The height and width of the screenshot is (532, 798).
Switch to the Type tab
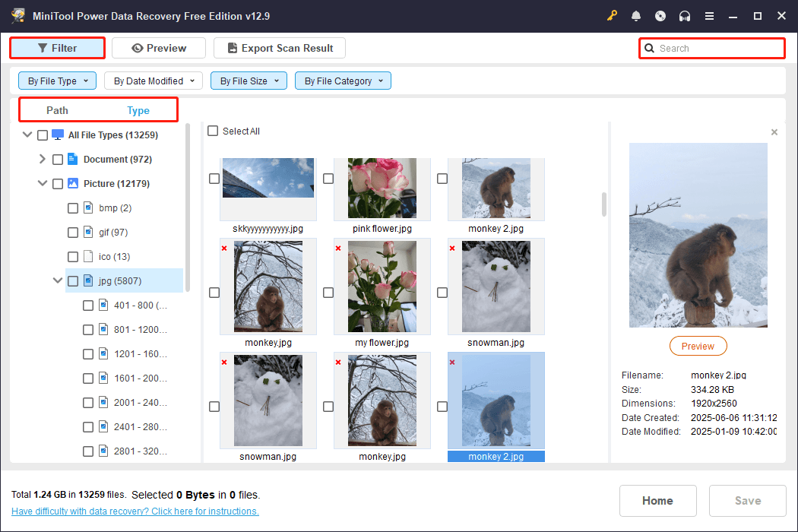(138, 110)
